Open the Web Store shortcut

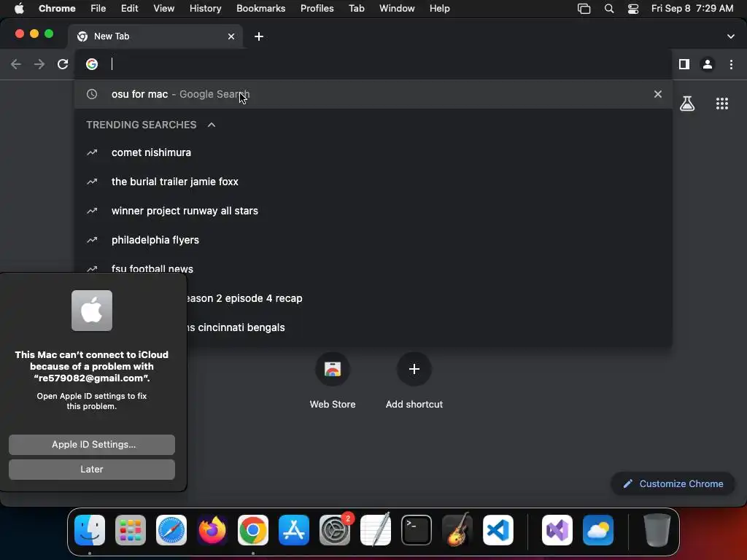tap(333, 380)
